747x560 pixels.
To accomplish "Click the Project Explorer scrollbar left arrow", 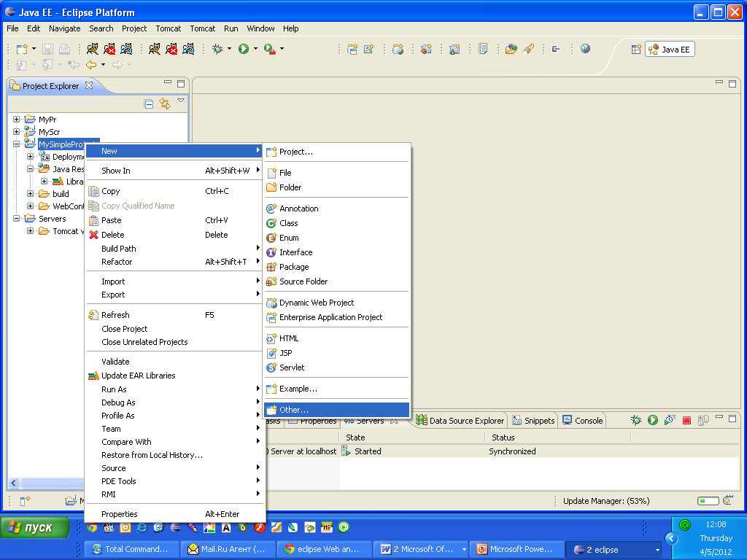I will coord(14,483).
